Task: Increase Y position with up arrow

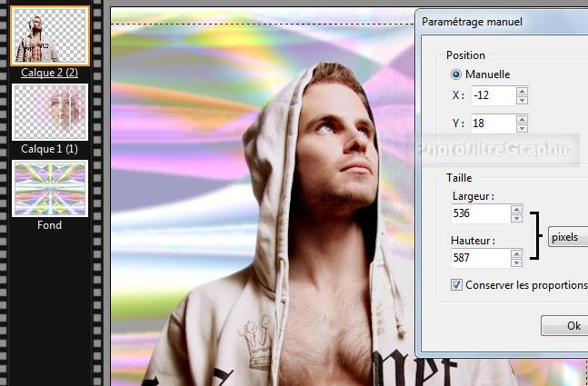Action: coord(522,119)
